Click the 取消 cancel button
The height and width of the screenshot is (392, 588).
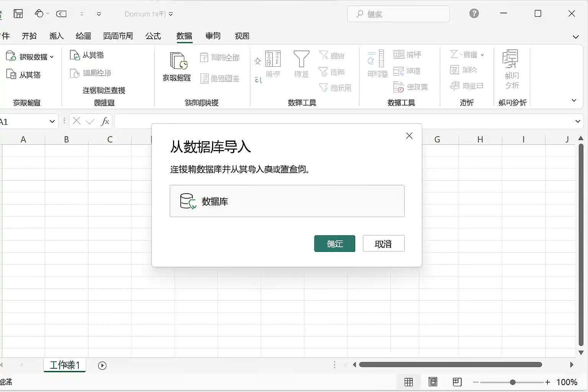[384, 243]
